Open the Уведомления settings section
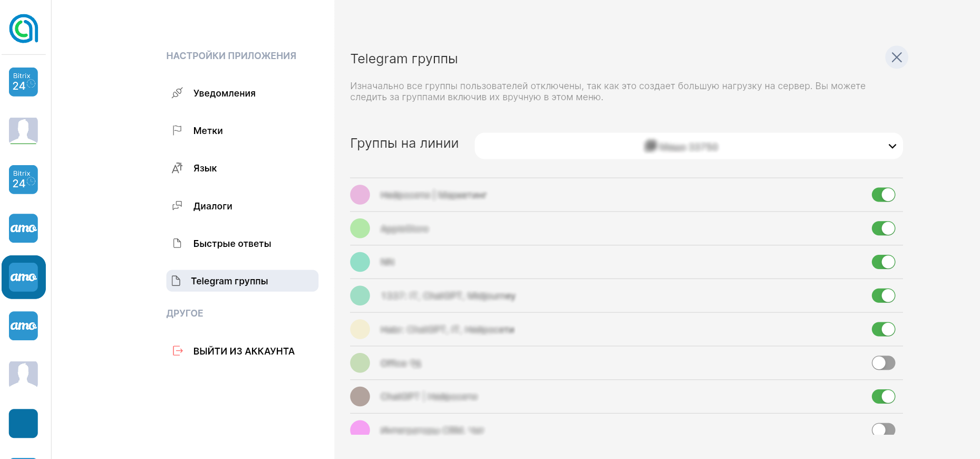 click(x=224, y=93)
